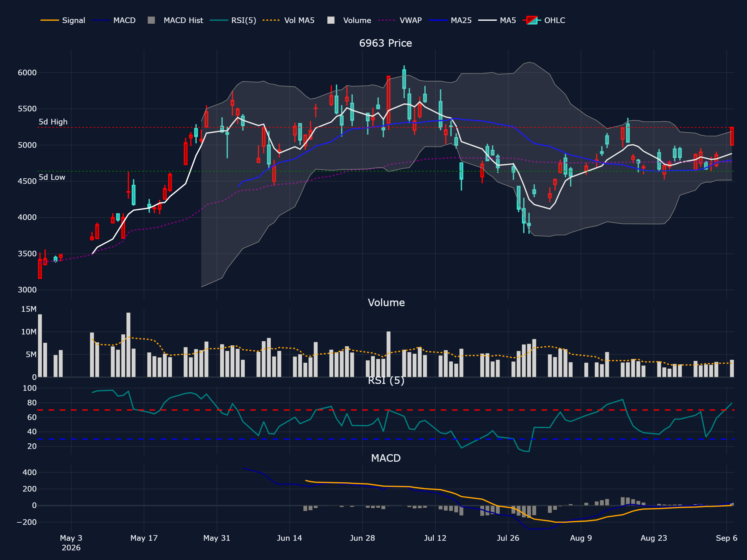Toggle the Signal legend entry
Image resolution: width=747 pixels, height=560 pixels.
[63, 20]
